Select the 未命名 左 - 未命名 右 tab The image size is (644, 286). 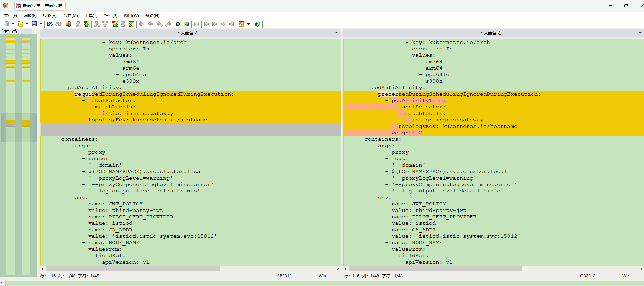click(x=40, y=6)
